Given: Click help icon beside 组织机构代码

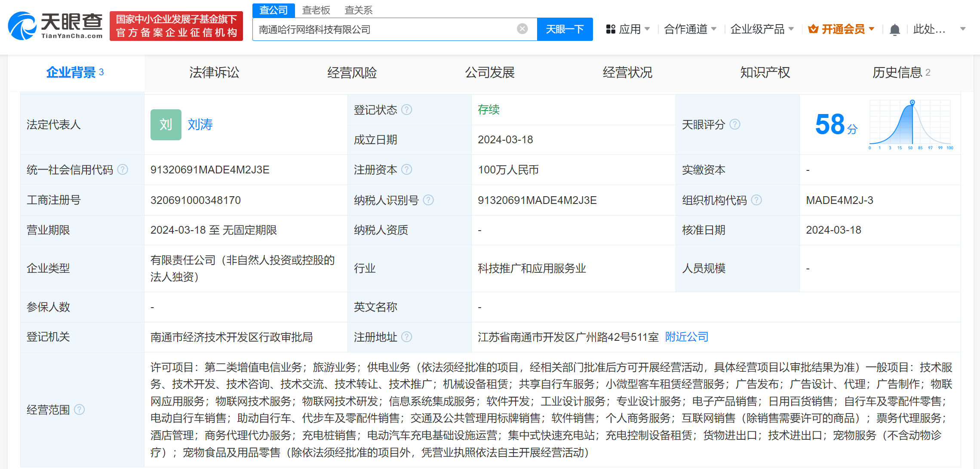Looking at the screenshot, I should click(756, 200).
